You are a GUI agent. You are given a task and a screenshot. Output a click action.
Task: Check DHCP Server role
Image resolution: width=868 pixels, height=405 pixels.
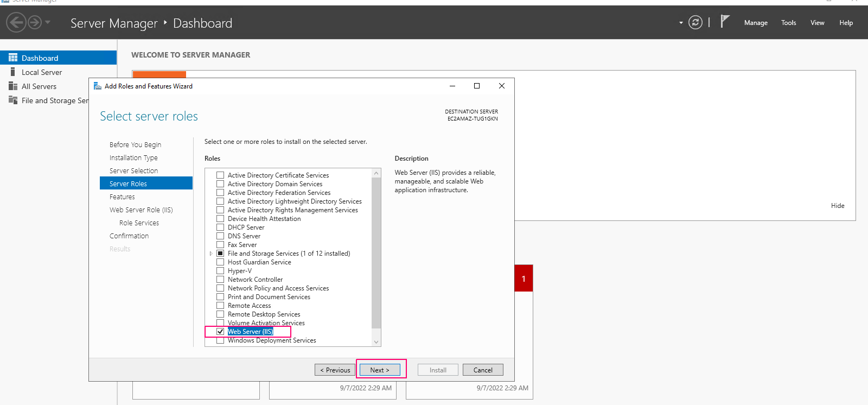pos(220,227)
